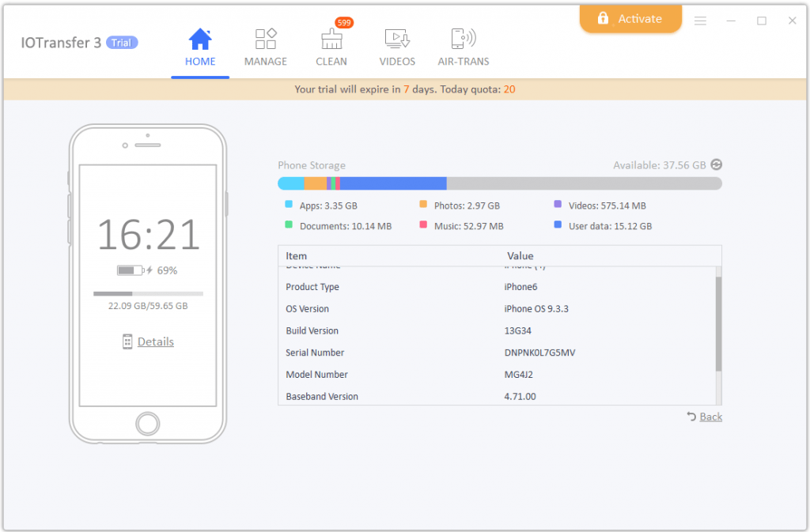Open the settings menu dropdown

700,21
